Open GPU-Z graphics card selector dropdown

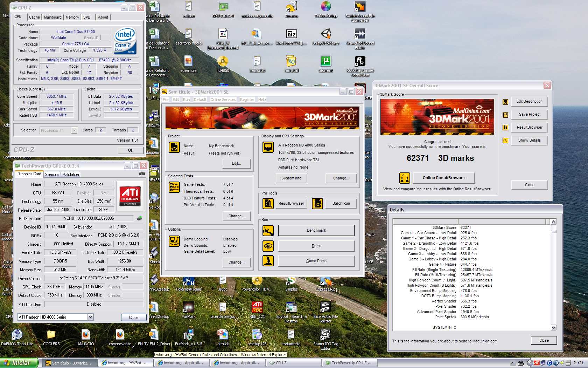[x=90, y=317]
